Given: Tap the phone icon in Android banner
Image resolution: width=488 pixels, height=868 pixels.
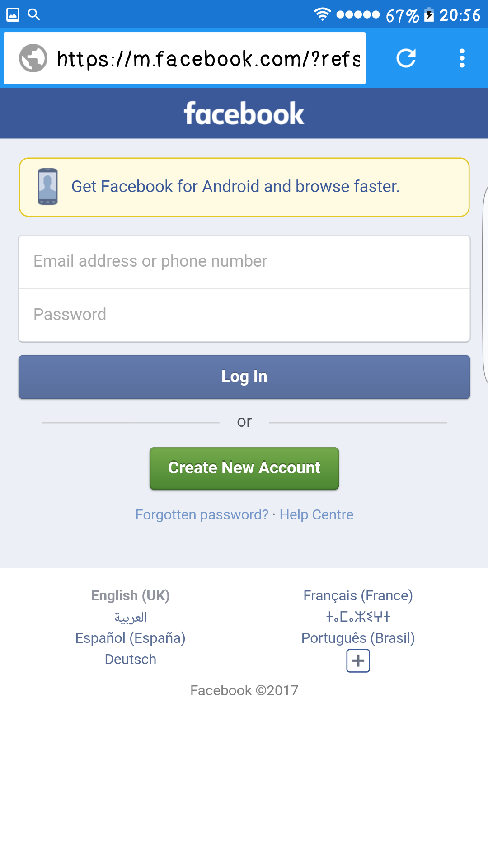Looking at the screenshot, I should 48,187.
